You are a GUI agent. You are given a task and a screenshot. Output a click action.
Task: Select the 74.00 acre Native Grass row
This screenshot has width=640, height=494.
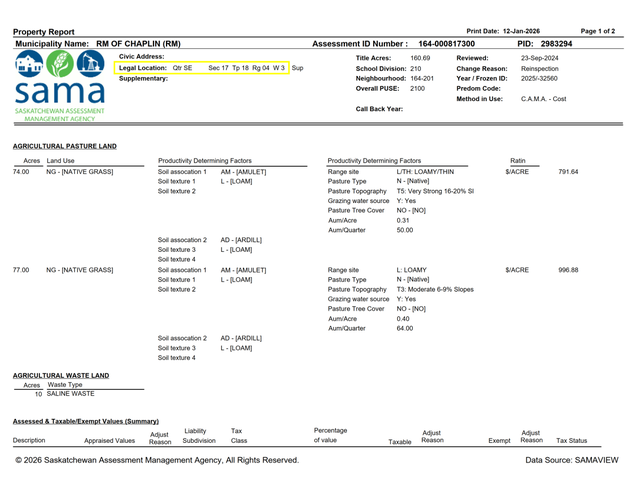pyautogui.click(x=80, y=172)
